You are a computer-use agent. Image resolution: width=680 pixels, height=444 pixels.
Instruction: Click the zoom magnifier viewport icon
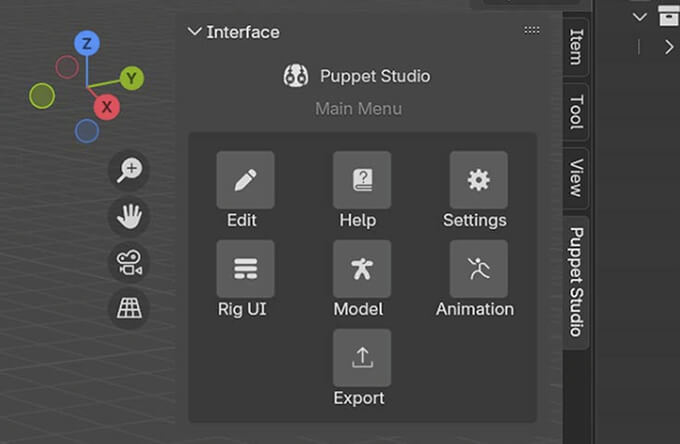(129, 170)
